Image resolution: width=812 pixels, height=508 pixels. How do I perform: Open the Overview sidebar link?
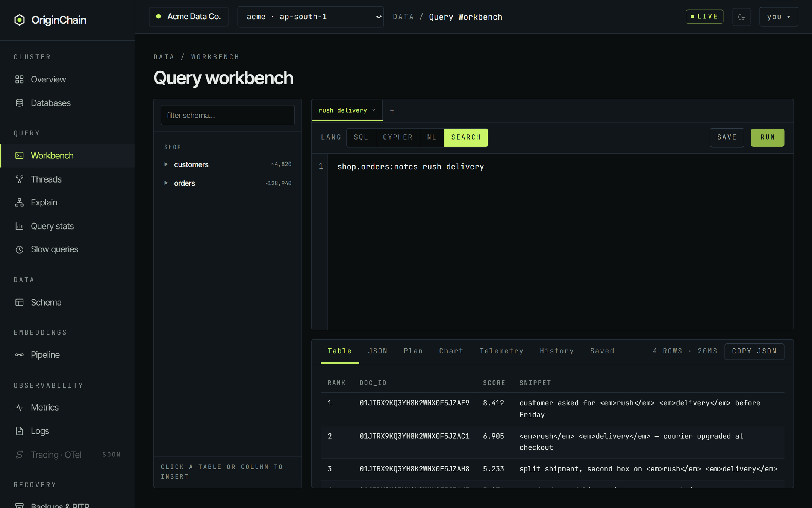click(67, 79)
